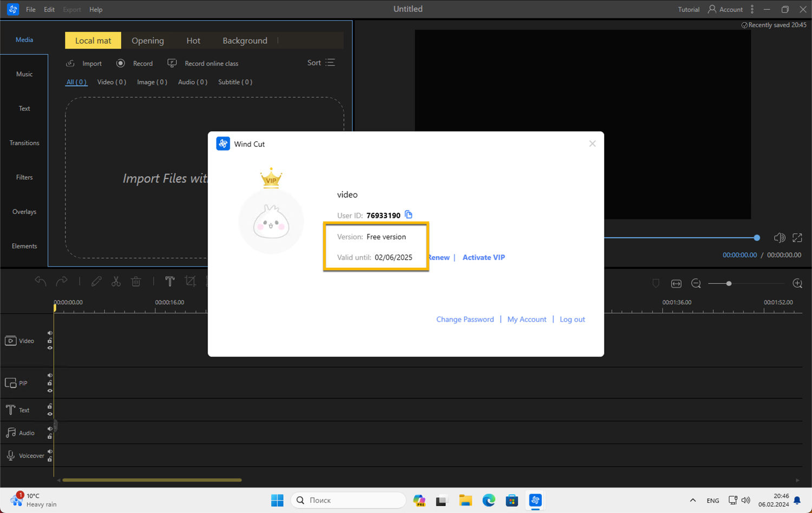The image size is (812, 513).
Task: Lock the PIP track
Action: coord(50,383)
